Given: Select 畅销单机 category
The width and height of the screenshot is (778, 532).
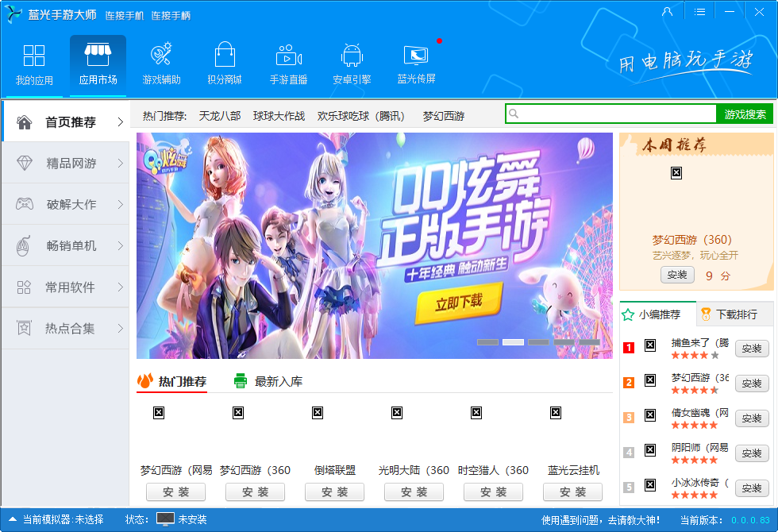Looking at the screenshot, I should (65, 245).
